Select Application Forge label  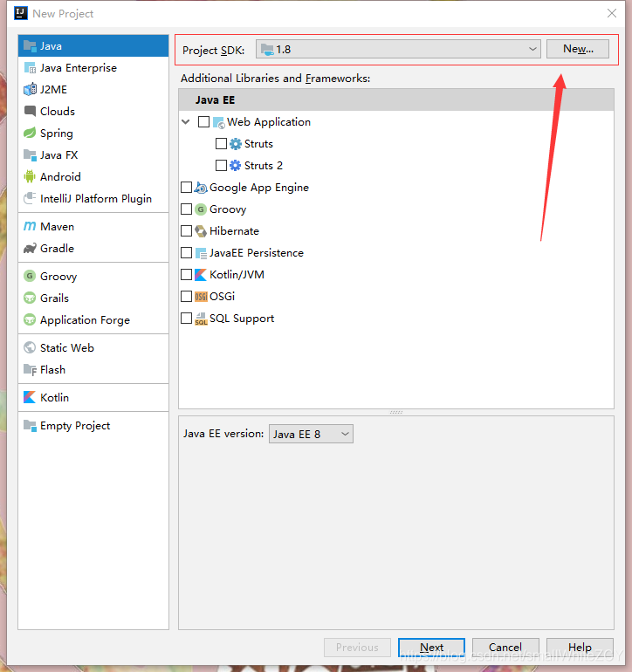[85, 320]
